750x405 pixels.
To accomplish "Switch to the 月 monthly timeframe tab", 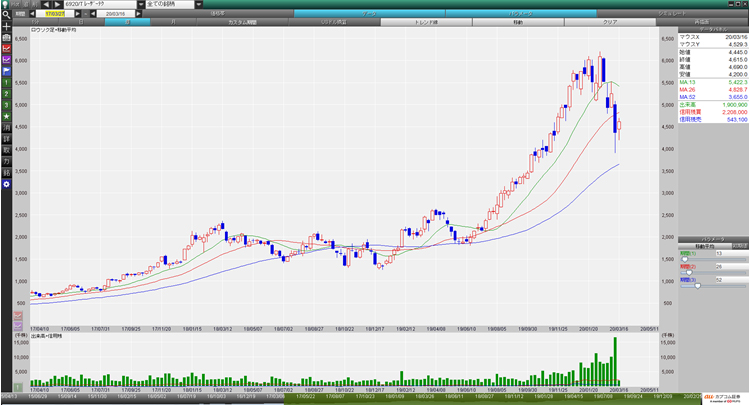I will click(x=171, y=21).
